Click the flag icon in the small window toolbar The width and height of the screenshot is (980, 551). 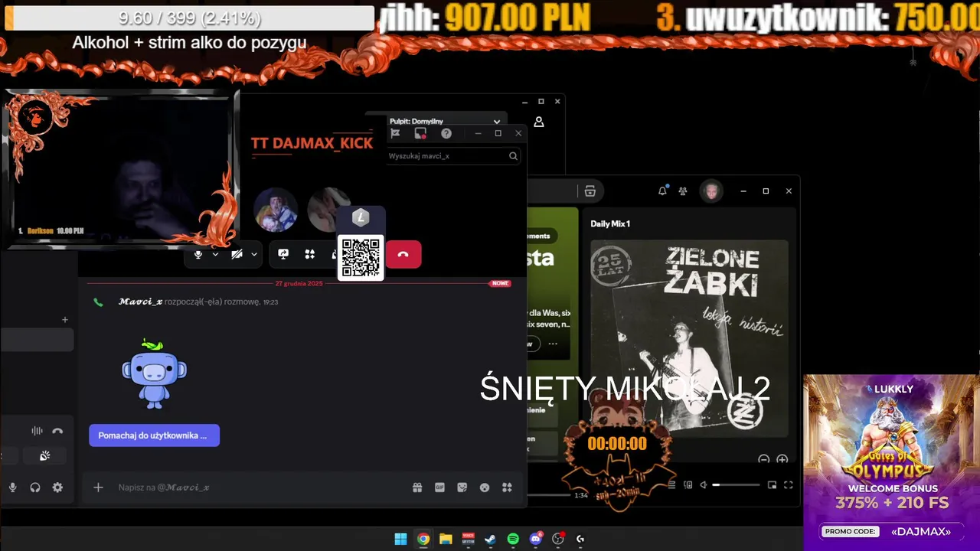click(395, 133)
